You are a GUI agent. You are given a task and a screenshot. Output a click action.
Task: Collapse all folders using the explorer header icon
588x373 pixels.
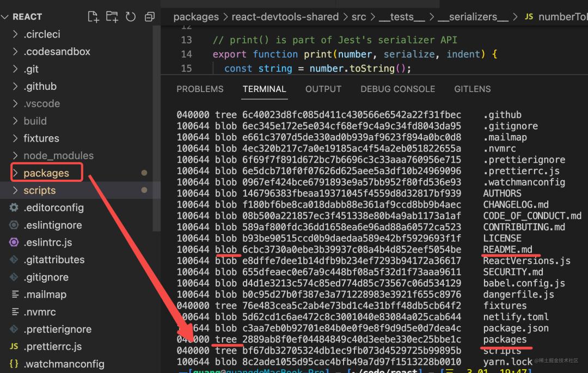pyautogui.click(x=150, y=16)
